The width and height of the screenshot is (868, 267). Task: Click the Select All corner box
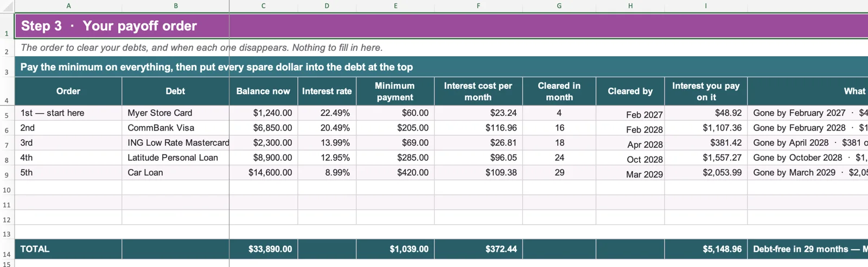pos(7,6)
